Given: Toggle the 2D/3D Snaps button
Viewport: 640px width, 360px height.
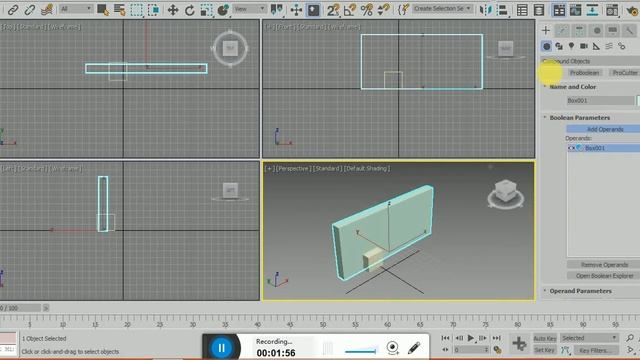Looking at the screenshot, I should pos(333,10).
